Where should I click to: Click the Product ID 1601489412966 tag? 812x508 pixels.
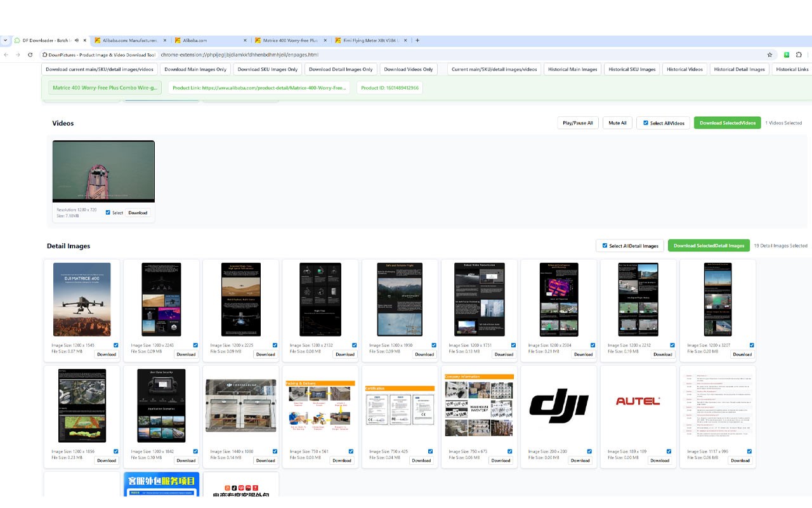click(390, 88)
